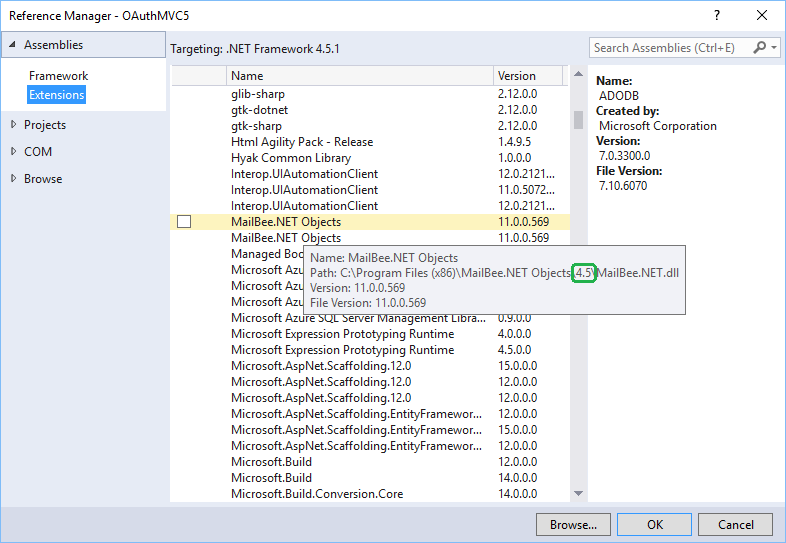Type in the Search Assemblies field

pyautogui.click(x=668, y=48)
